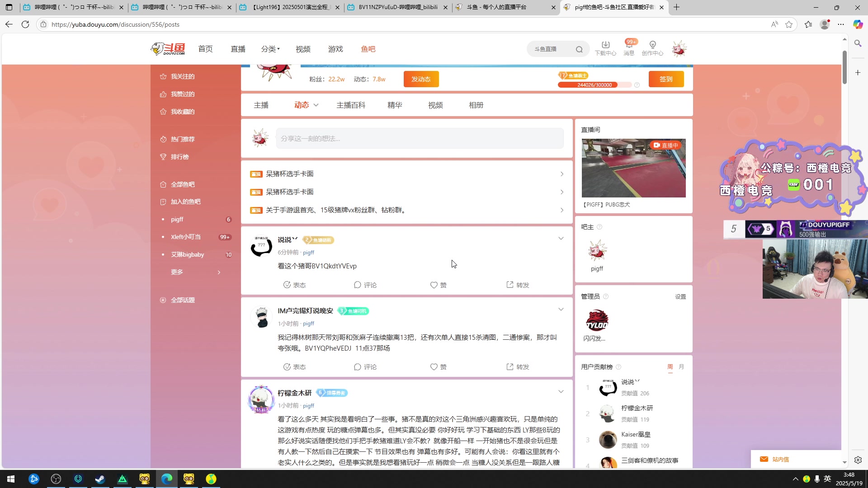Open 直播 in top navigation

tap(238, 49)
